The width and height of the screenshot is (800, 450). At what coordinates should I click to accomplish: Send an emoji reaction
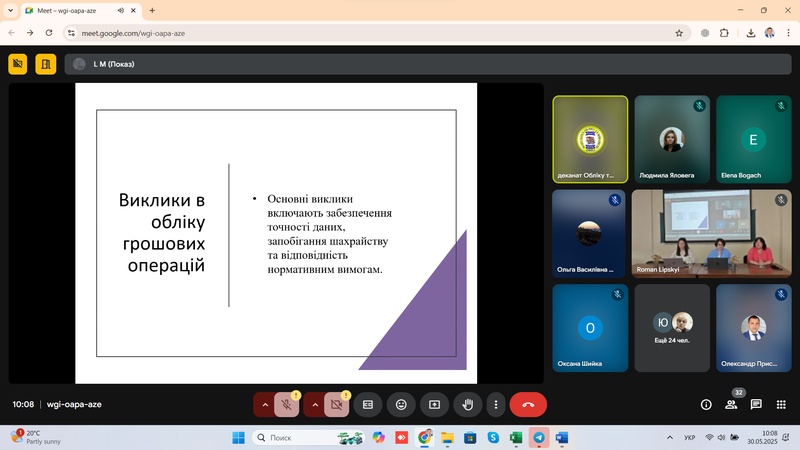click(x=401, y=405)
